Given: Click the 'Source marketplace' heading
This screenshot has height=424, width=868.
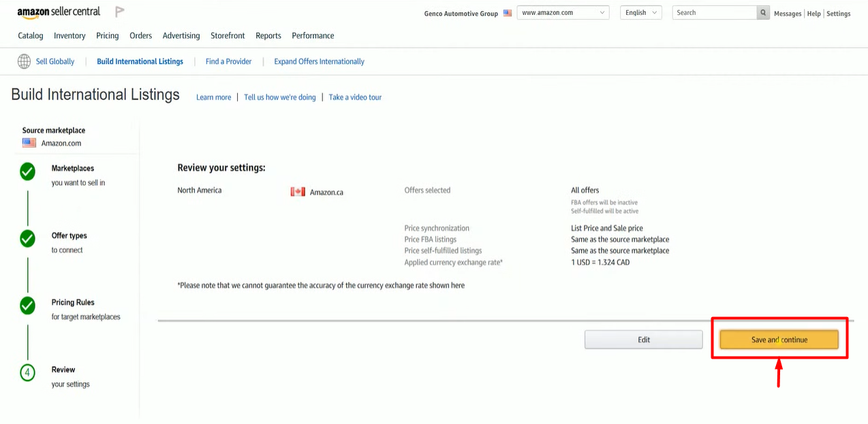Looking at the screenshot, I should click(54, 130).
